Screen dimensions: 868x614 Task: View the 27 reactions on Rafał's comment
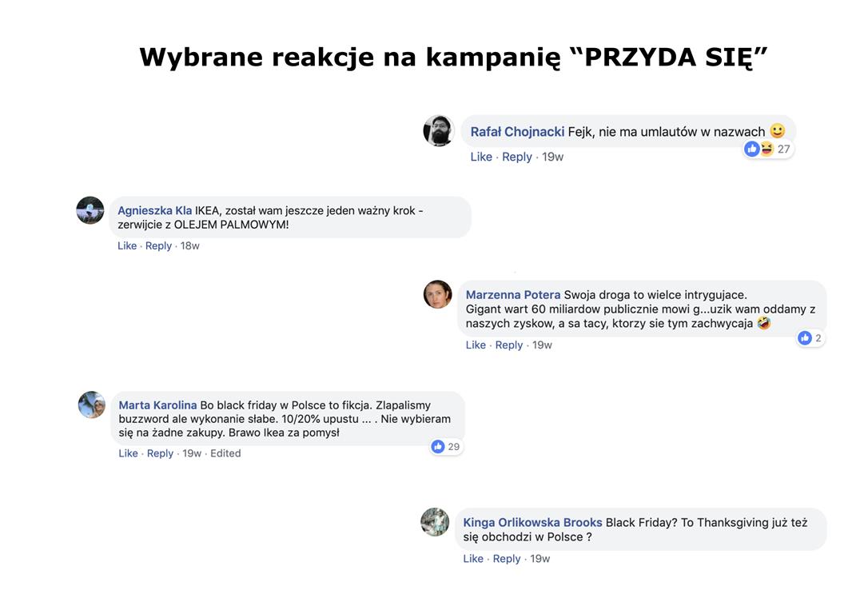point(768,149)
